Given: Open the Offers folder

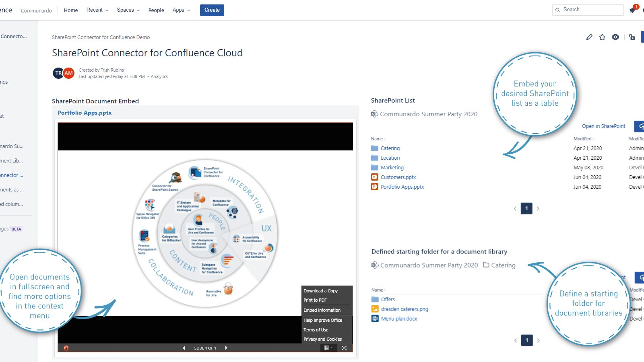Looking at the screenshot, I should click(388, 299).
